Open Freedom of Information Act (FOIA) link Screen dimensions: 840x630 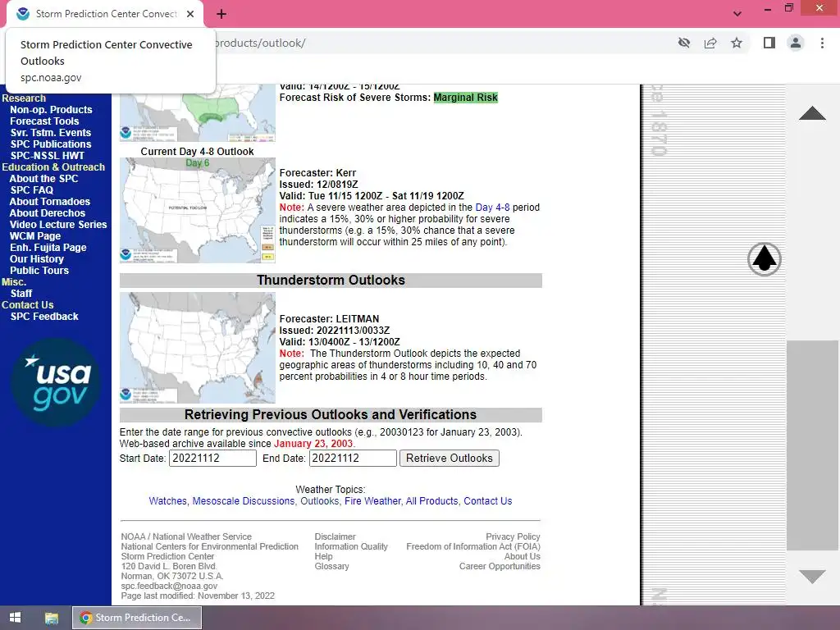pyautogui.click(x=473, y=546)
